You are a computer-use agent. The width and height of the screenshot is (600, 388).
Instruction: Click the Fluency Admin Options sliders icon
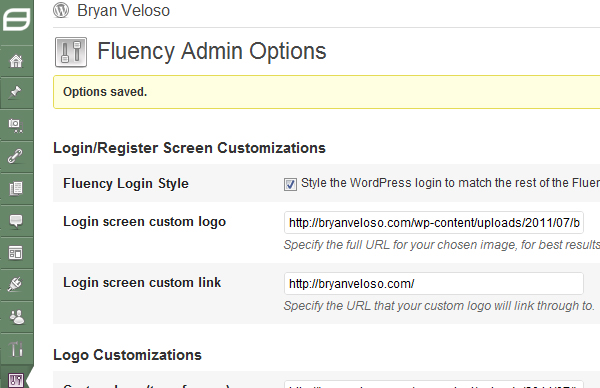[71, 52]
